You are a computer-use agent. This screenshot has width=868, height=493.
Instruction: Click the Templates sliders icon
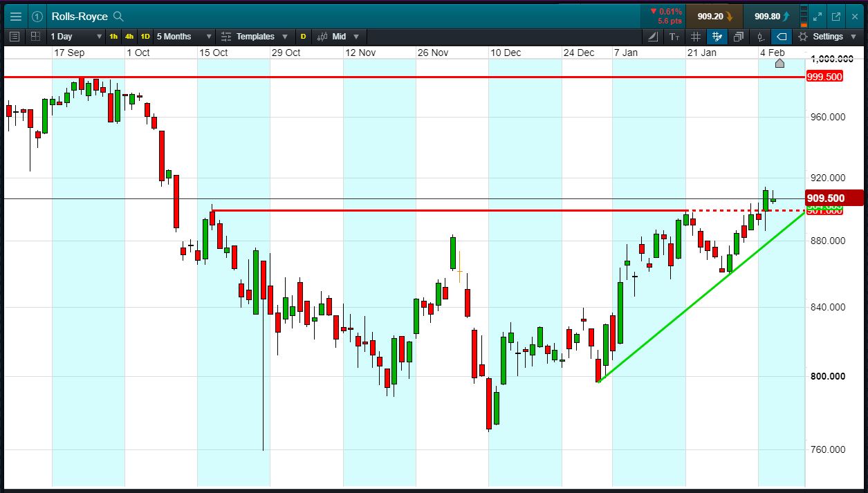pyautogui.click(x=226, y=36)
